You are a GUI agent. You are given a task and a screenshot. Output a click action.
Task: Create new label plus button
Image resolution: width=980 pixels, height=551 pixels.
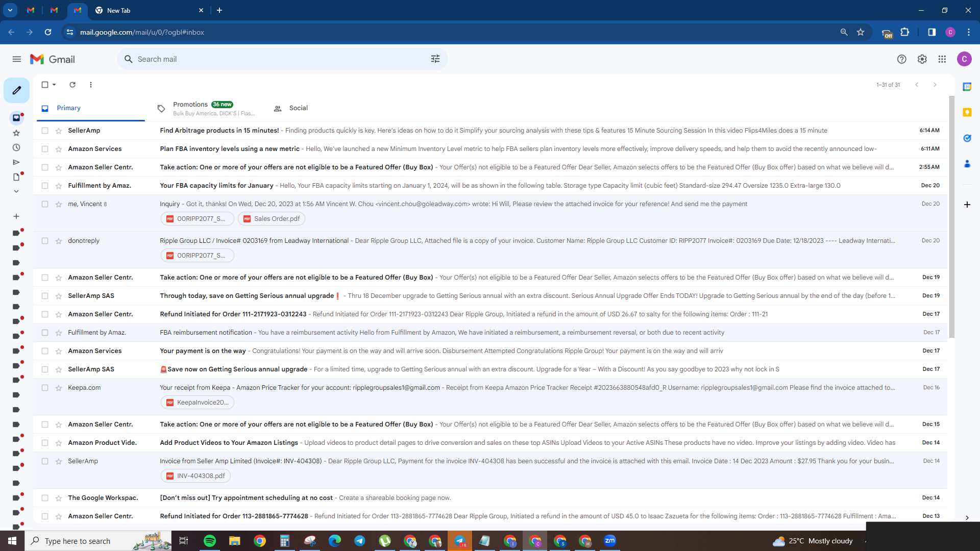16,216
